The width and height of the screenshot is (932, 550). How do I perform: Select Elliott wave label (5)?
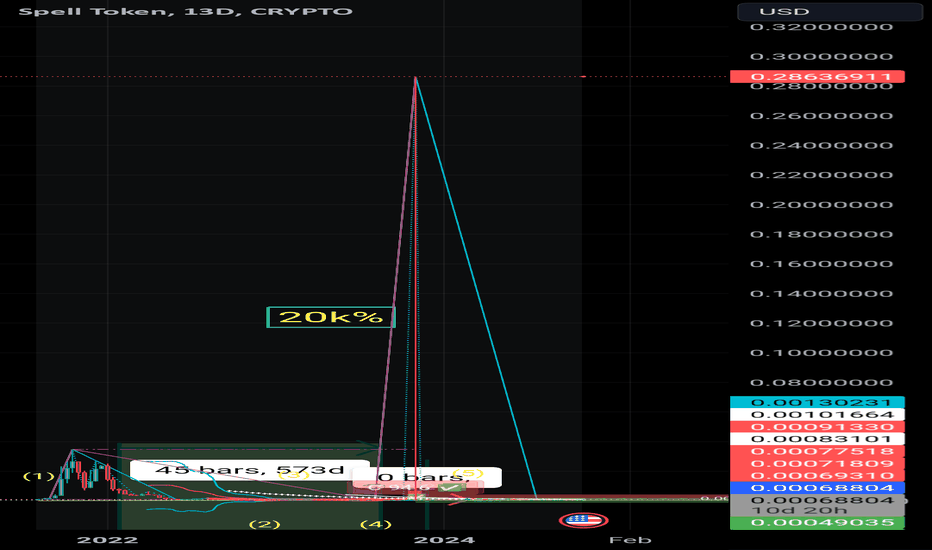tap(469, 474)
